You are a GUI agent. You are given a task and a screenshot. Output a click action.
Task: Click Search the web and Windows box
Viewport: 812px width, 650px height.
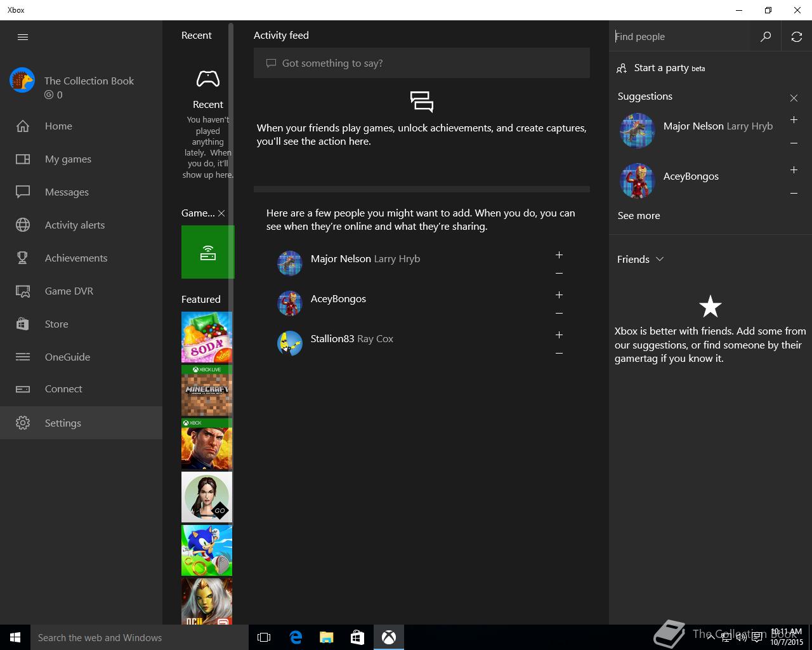click(x=140, y=637)
